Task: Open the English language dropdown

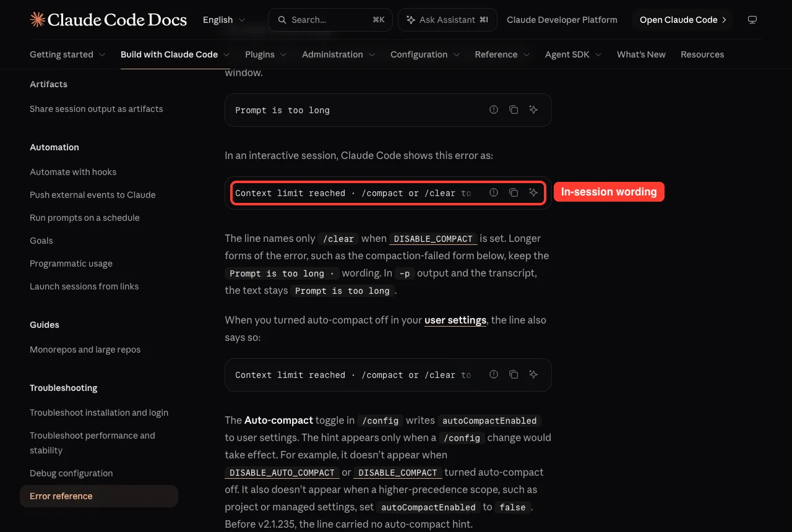Action: (x=224, y=20)
